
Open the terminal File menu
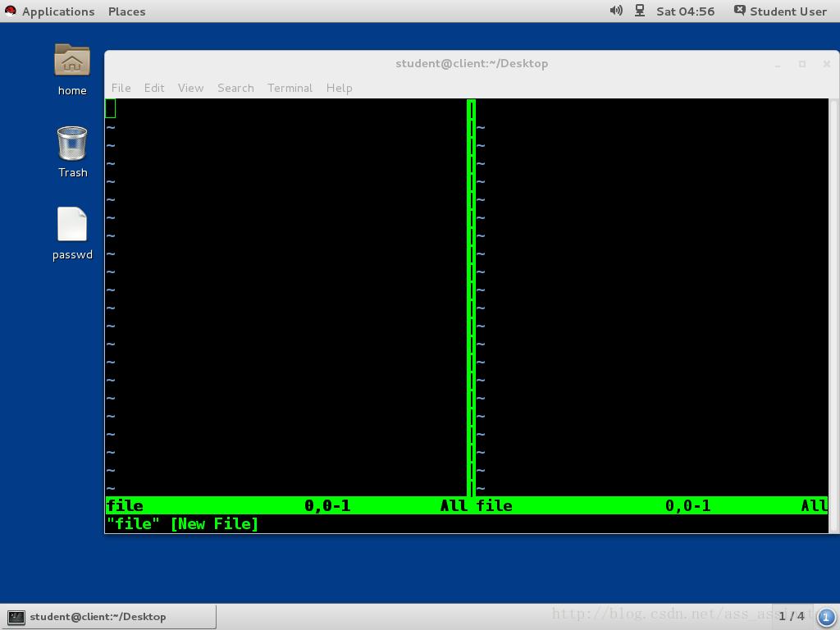121,88
